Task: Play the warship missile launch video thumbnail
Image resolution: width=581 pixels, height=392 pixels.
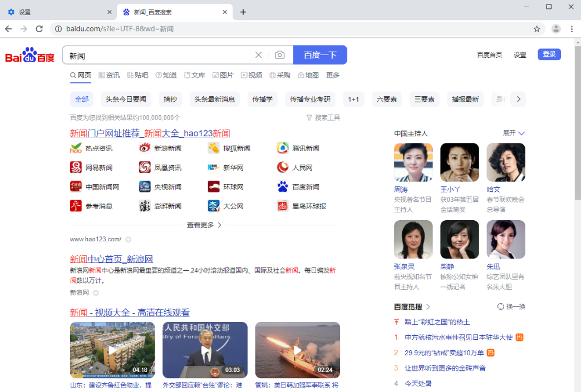Action: pyautogui.click(x=298, y=350)
